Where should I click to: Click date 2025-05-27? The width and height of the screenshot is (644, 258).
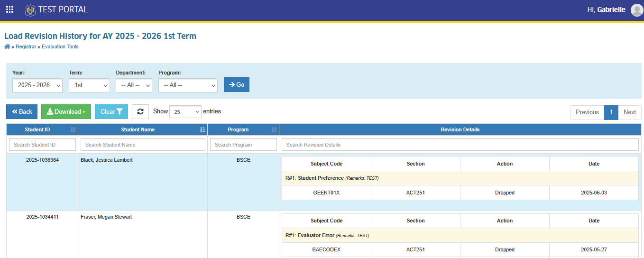tap(594, 249)
